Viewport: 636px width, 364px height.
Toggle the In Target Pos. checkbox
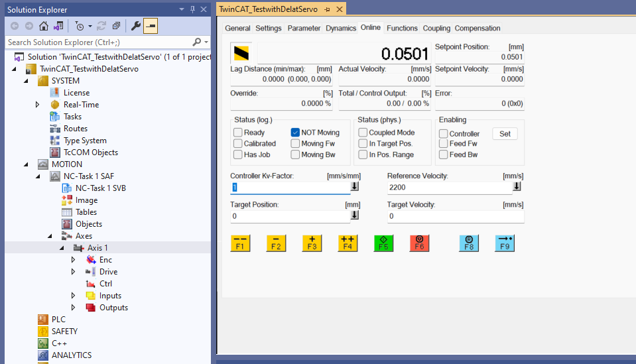tap(363, 143)
